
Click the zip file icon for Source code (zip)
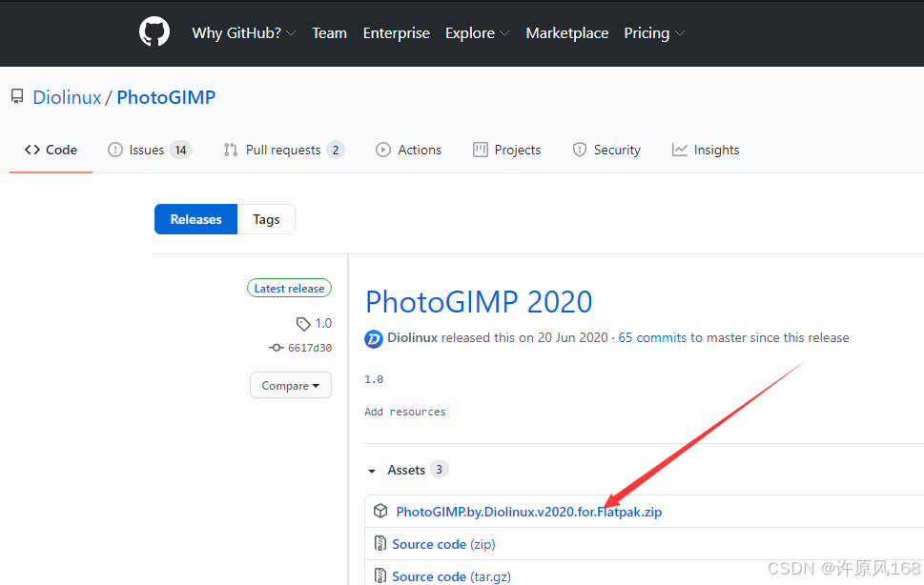(380, 543)
